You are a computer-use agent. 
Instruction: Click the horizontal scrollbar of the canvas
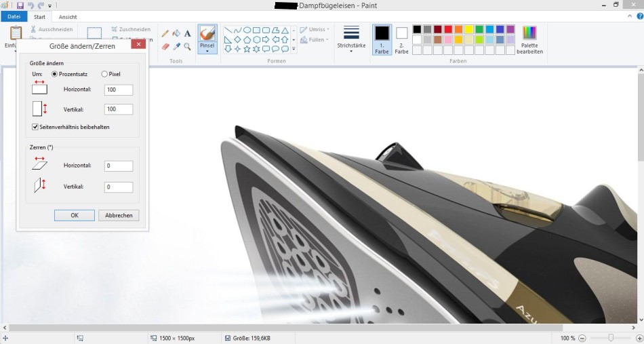point(285,328)
